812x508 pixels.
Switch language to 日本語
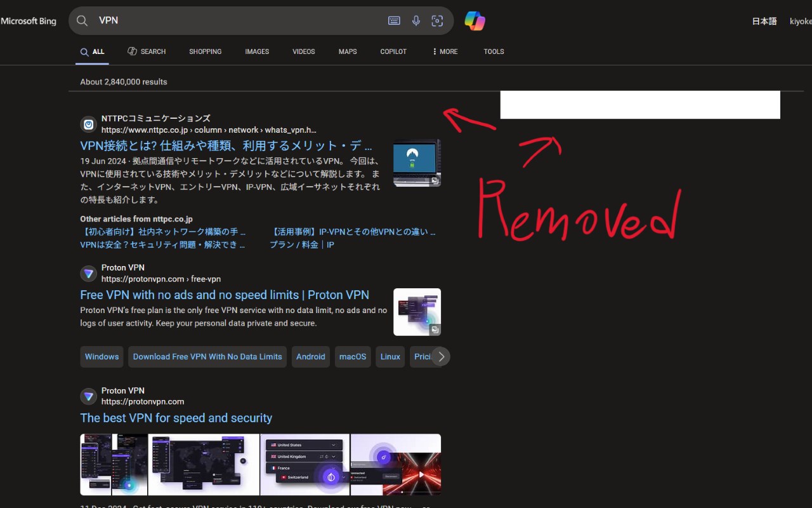[x=764, y=21]
